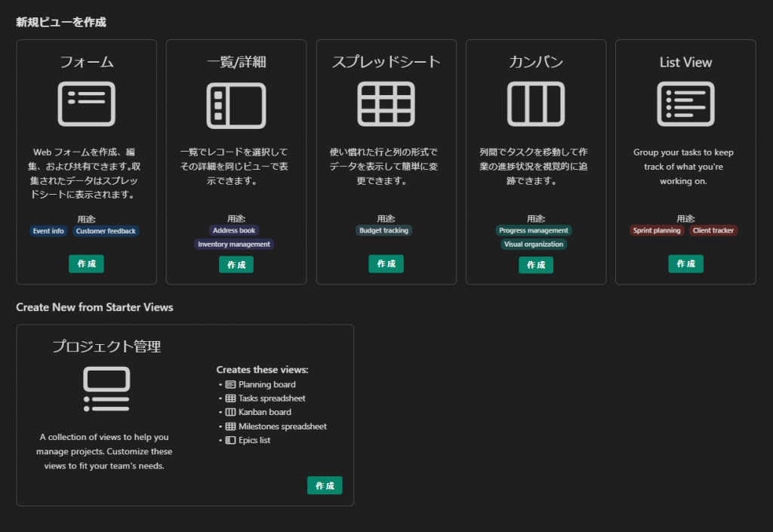This screenshot has width=773, height=532.
Task: Click the Tasks spreadsheet text
Action: tap(272, 398)
